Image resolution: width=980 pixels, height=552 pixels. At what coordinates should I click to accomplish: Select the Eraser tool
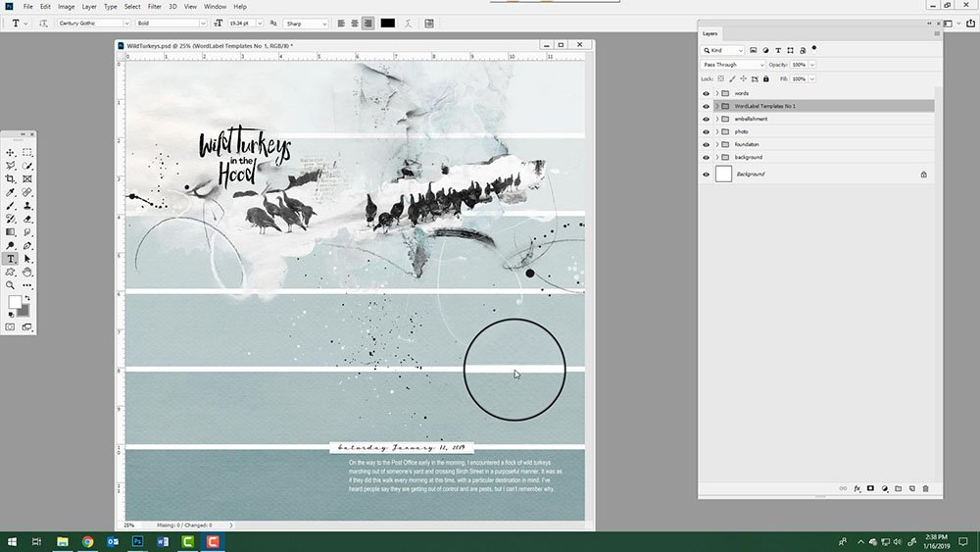click(x=27, y=219)
